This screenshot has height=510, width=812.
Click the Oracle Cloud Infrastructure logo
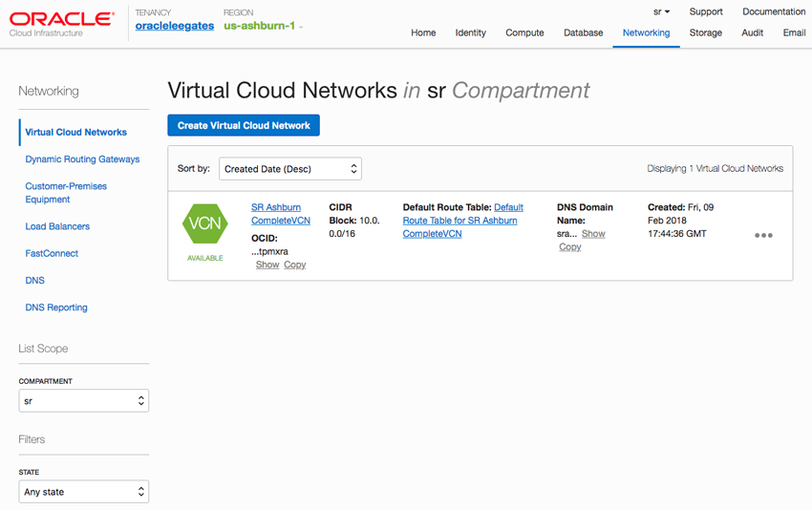click(62, 24)
